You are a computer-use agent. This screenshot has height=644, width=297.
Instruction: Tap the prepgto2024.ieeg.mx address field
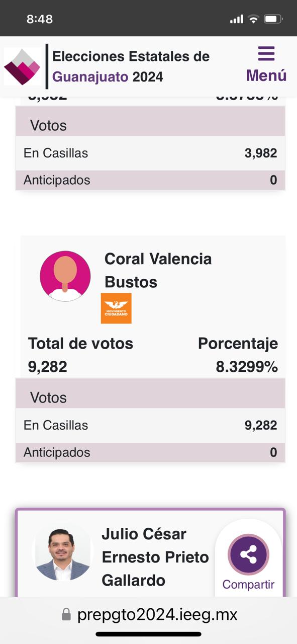pyautogui.click(x=149, y=614)
